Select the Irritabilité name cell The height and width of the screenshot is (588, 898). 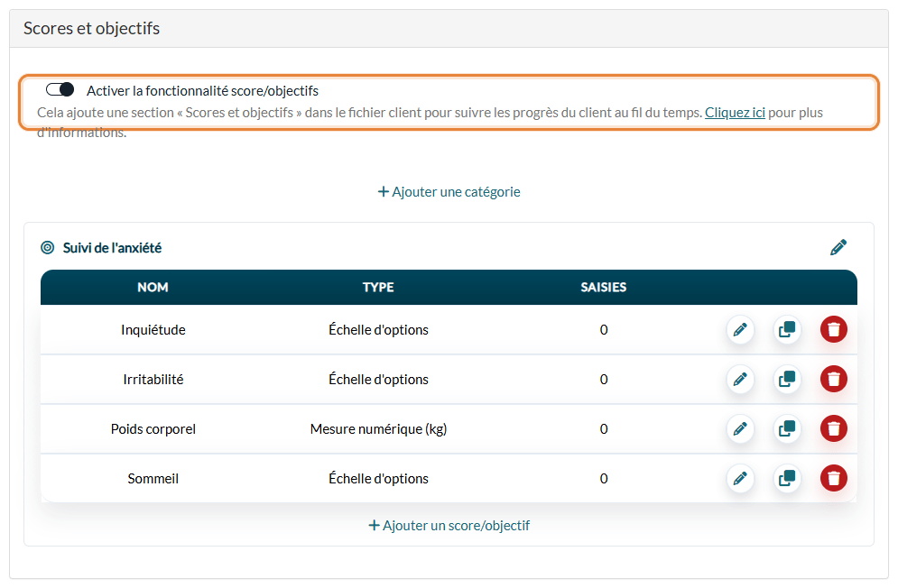point(153,380)
